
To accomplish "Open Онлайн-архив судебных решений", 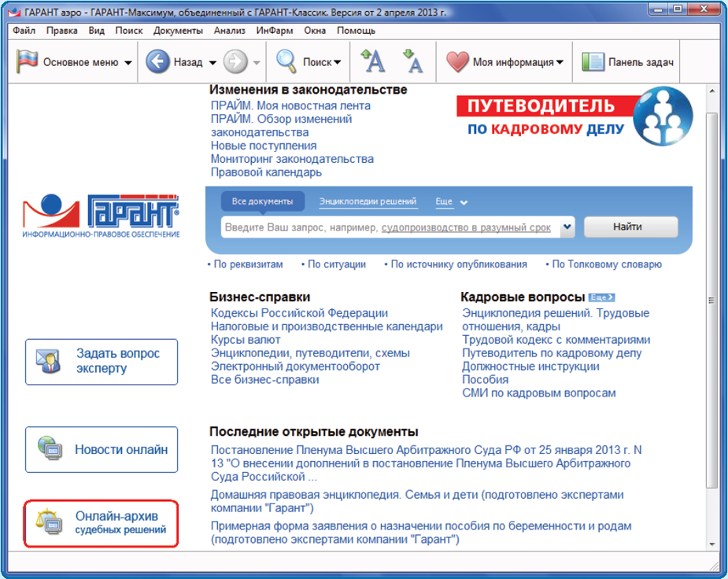I will point(102,522).
